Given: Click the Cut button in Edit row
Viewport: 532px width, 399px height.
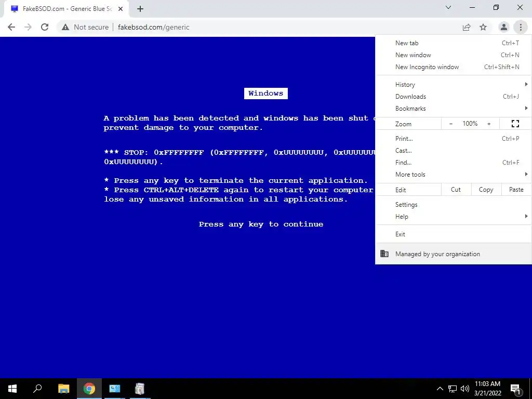Looking at the screenshot, I should click(x=456, y=190).
